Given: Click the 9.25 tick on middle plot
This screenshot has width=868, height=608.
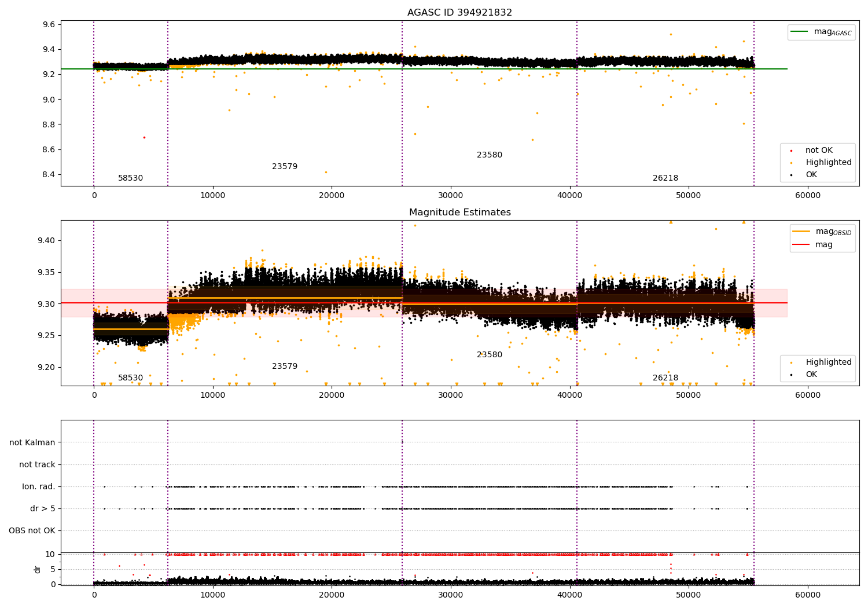Looking at the screenshot, I should [x=46, y=336].
